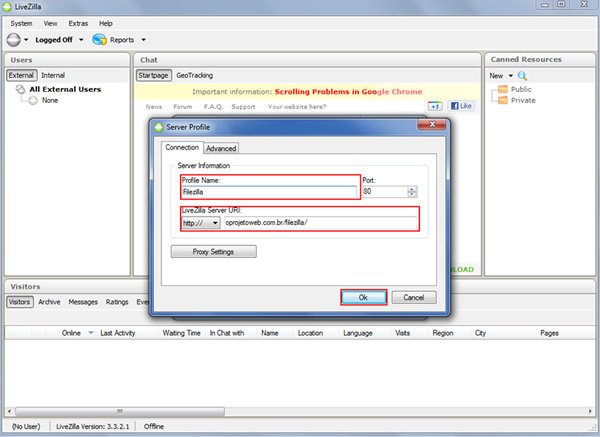Select the Public folder icon
Image resolution: width=600 pixels, height=437 pixels.
[x=503, y=89]
